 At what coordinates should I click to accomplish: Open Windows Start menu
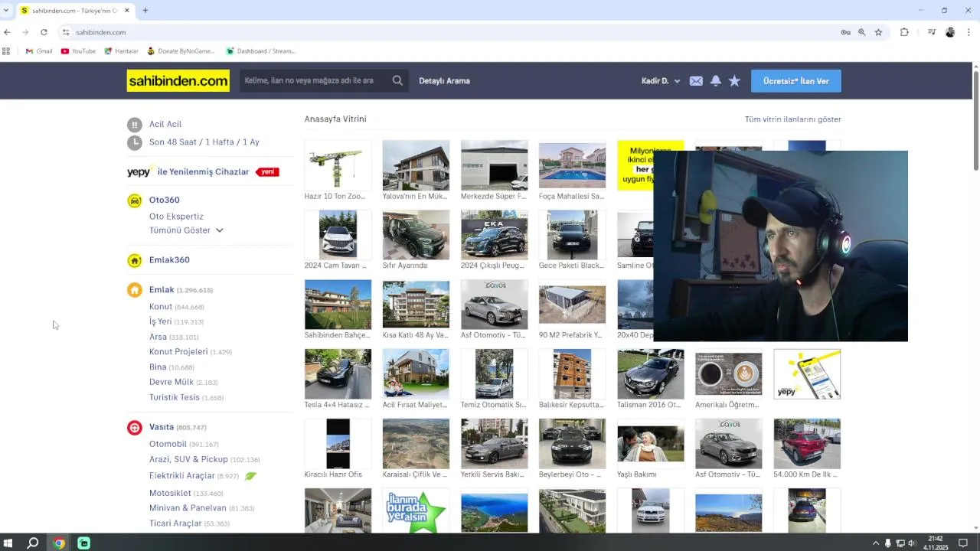click(8, 543)
